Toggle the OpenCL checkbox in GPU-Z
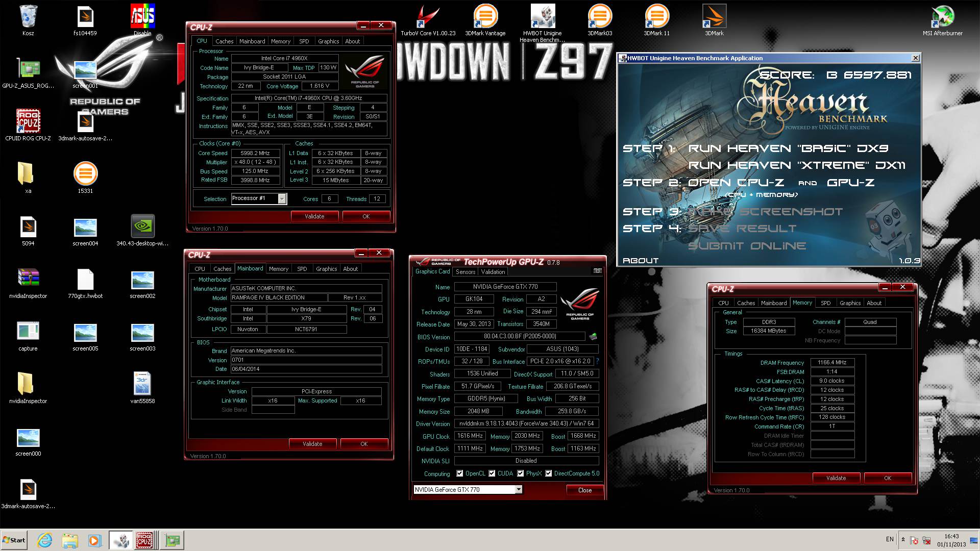The width and height of the screenshot is (980, 551). coord(460,473)
